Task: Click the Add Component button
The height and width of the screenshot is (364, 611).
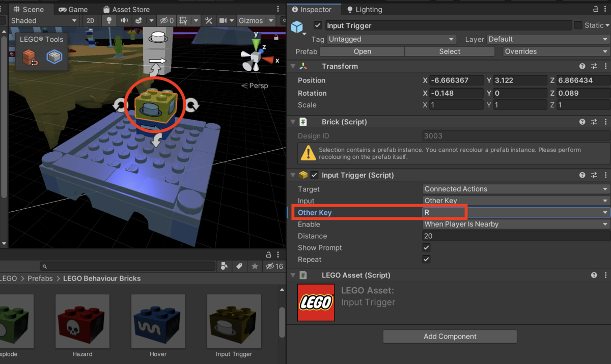Action: tap(450, 337)
